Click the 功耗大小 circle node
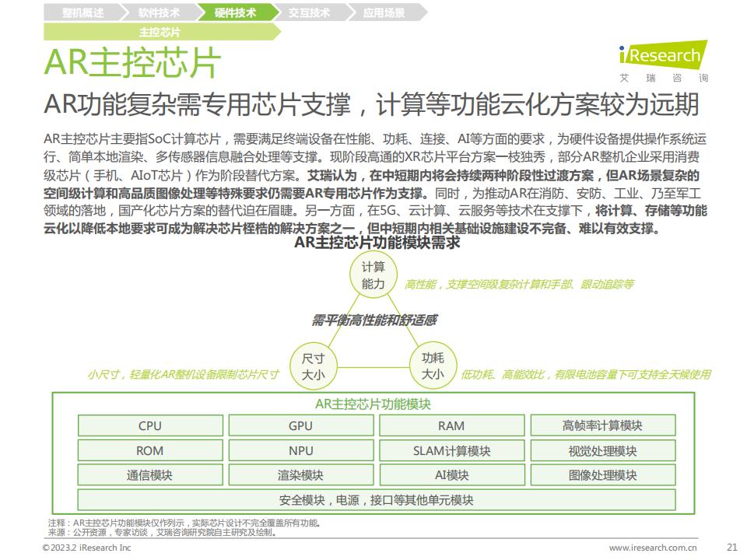The width and height of the screenshot is (747, 560). click(x=433, y=366)
